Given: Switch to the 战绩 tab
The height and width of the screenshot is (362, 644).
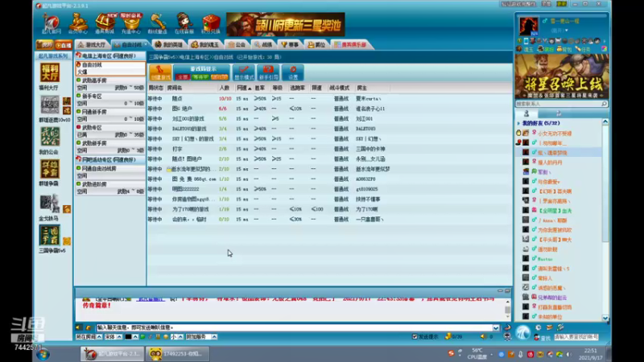Looking at the screenshot, I should coord(263,44).
